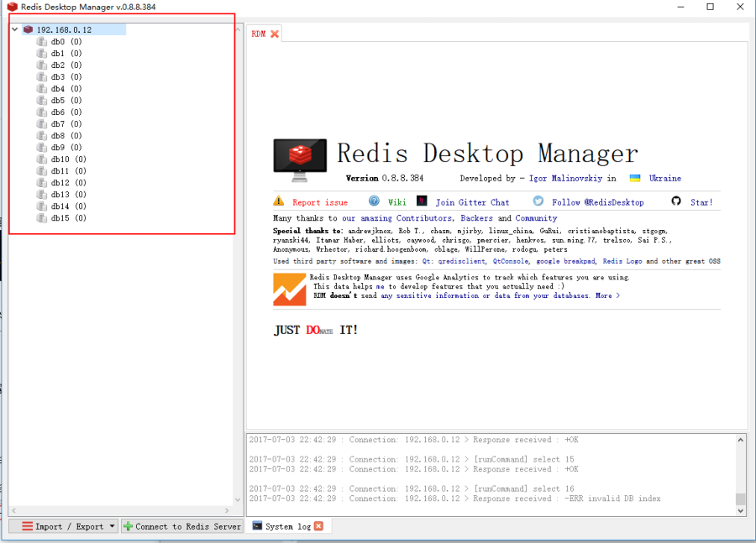Select db10 (0) in the tree
Screen dimensions: 756x543
pyautogui.click(x=69, y=159)
